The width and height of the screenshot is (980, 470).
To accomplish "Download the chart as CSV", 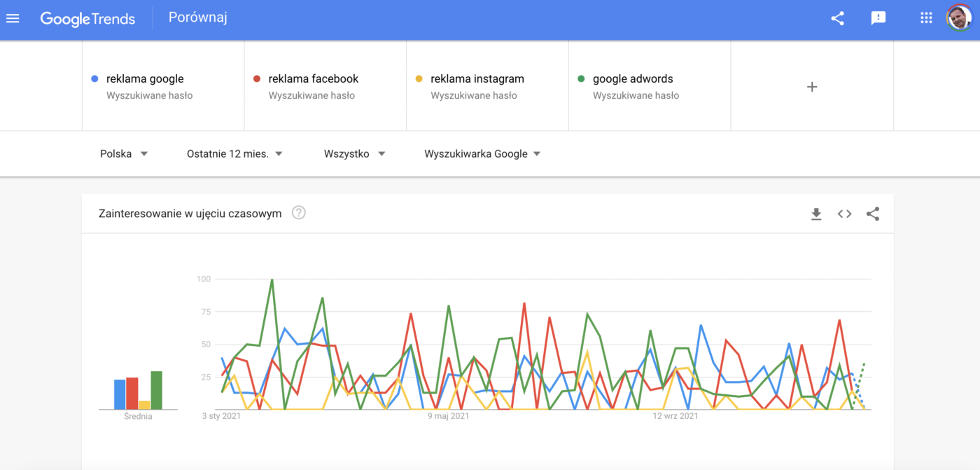I will (x=816, y=214).
